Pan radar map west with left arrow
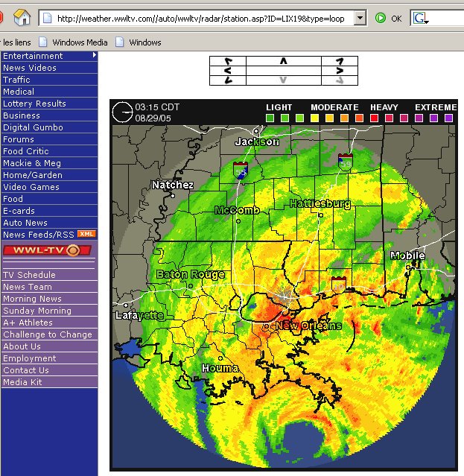464x476 pixels. pos(227,71)
